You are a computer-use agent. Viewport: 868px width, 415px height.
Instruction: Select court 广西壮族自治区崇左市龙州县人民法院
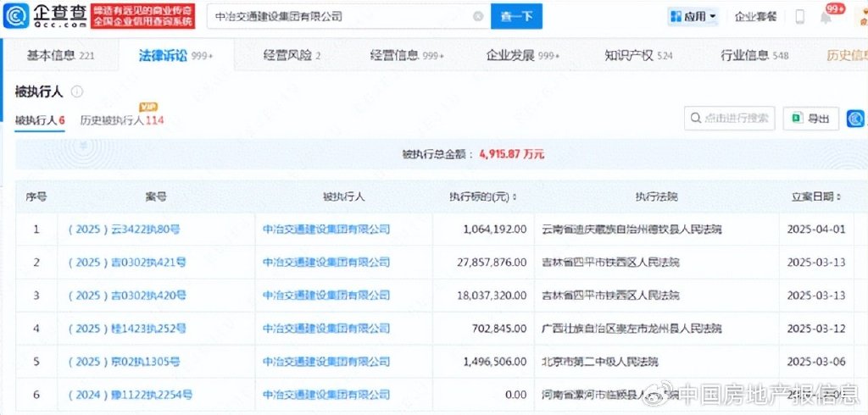(x=632, y=329)
